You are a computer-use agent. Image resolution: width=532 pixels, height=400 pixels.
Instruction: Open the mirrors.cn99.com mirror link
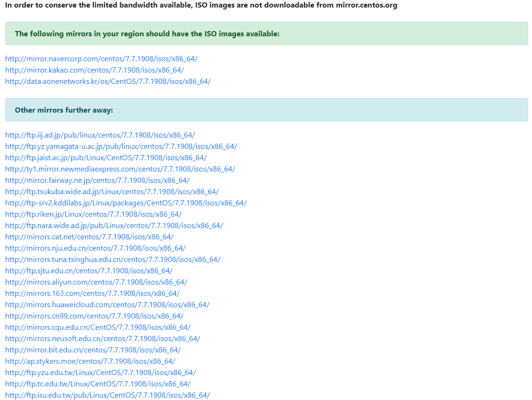click(94, 316)
